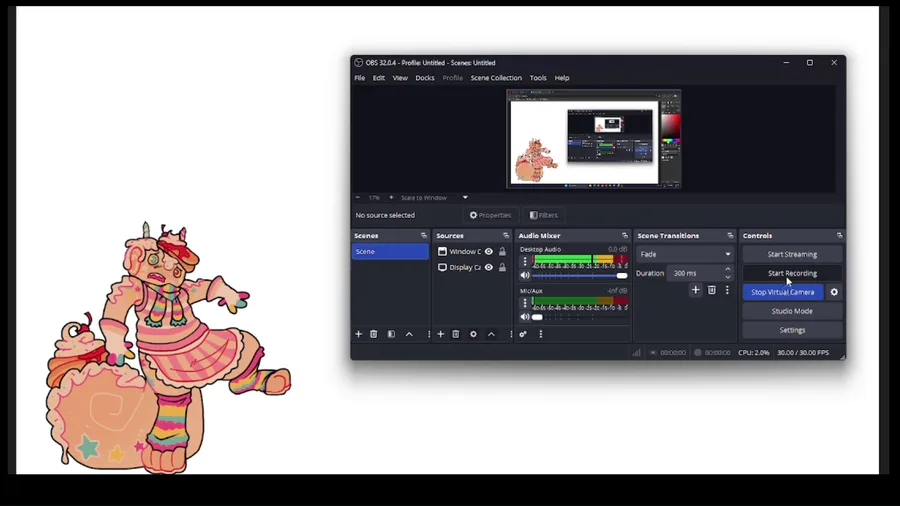Hide the Display Capture source
Screen dimensions: 900x506
point(488,267)
